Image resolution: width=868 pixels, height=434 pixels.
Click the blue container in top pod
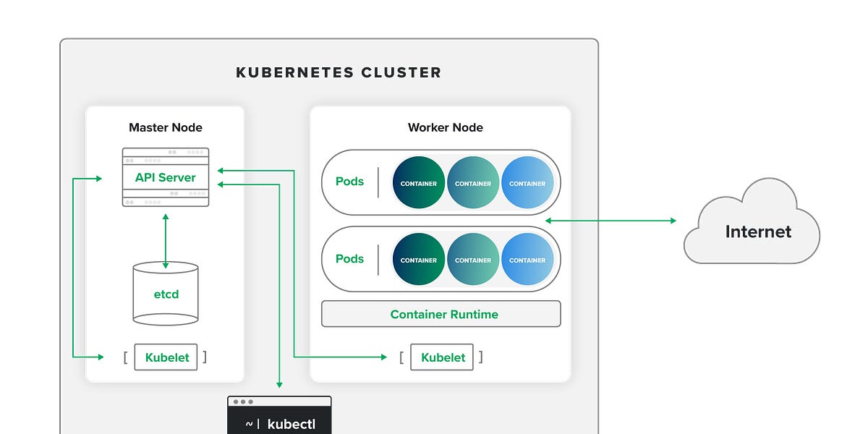click(527, 183)
